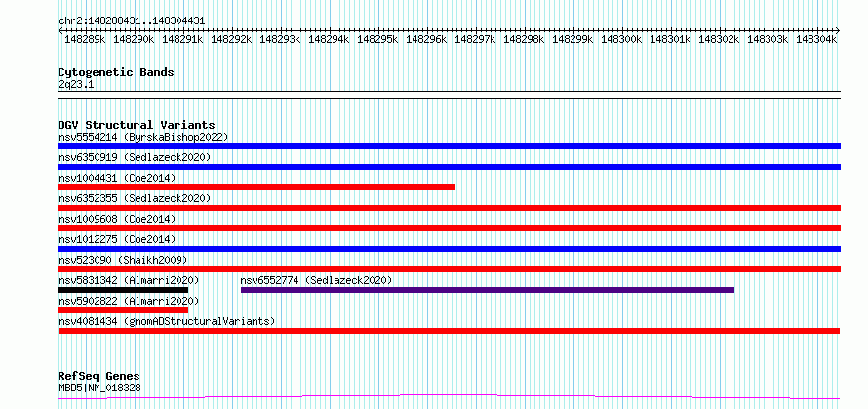Click the 2q23.1 band label
This screenshot has width=868, height=409.
point(76,84)
